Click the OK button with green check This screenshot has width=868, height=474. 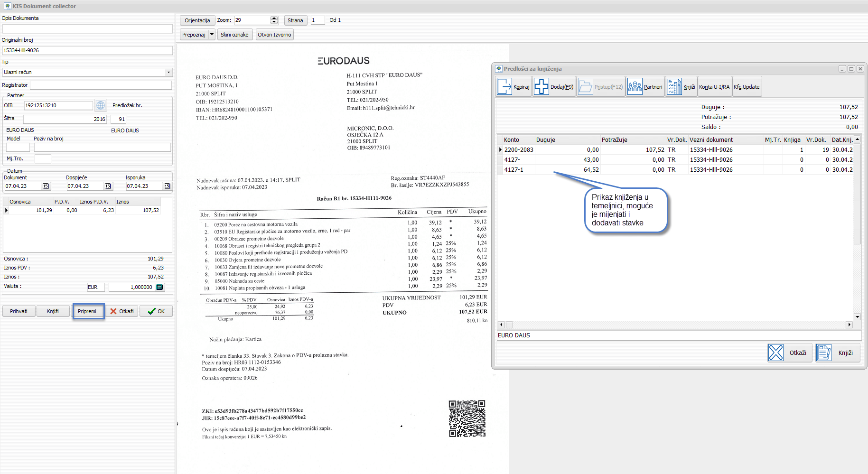(x=156, y=311)
